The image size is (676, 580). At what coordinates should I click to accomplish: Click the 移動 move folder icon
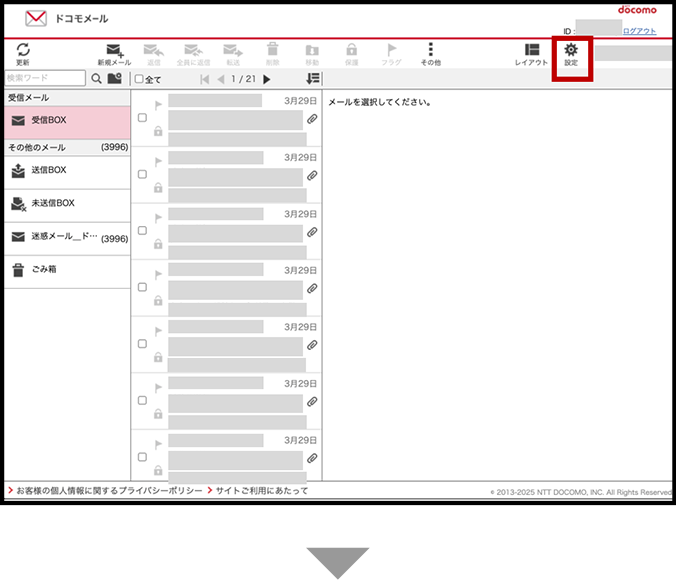[312, 50]
